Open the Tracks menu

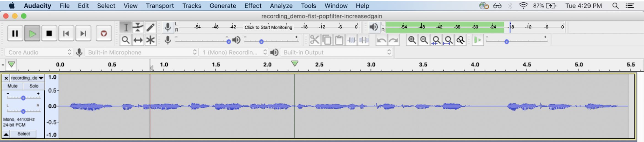click(192, 6)
